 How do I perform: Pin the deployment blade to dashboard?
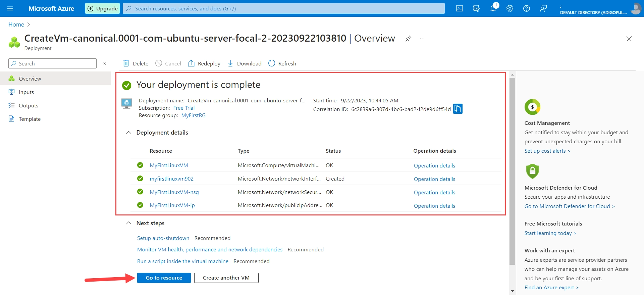pyautogui.click(x=408, y=39)
